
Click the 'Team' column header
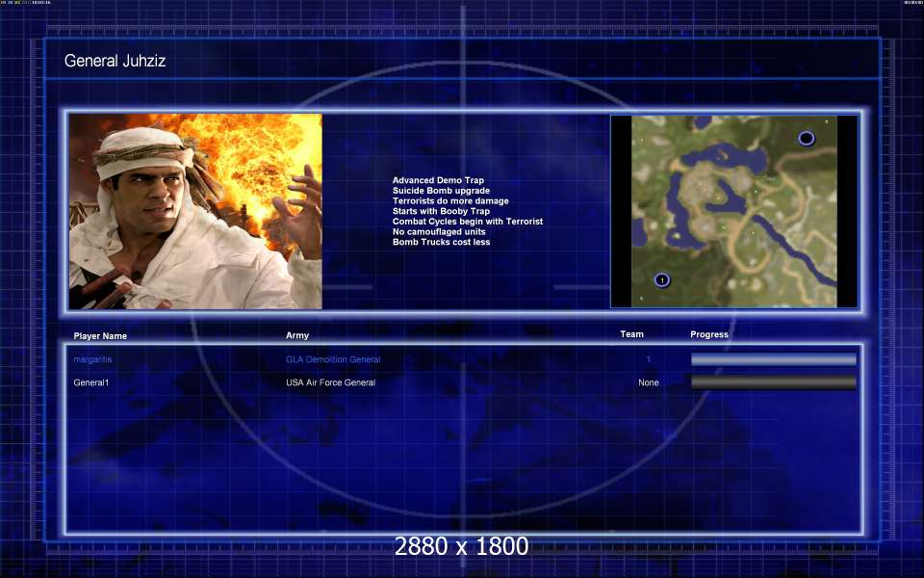(631, 334)
